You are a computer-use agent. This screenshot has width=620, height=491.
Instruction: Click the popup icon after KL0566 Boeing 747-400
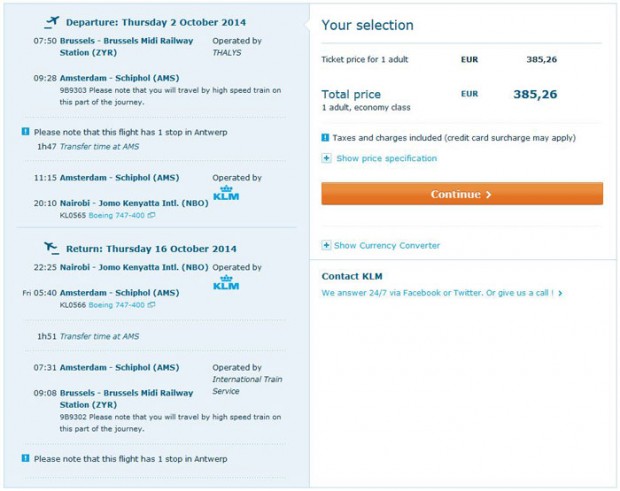click(x=151, y=305)
